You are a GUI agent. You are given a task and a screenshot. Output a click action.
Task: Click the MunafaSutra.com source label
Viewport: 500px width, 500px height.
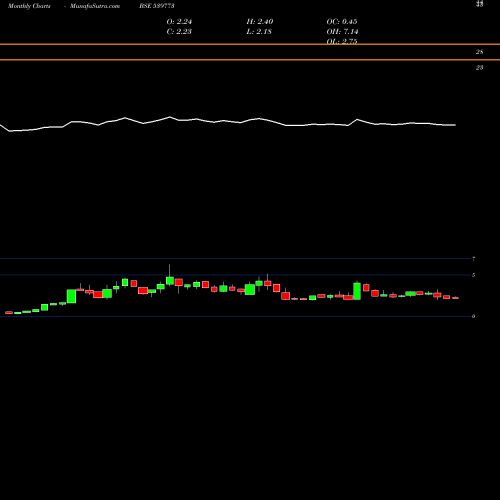click(x=95, y=6)
